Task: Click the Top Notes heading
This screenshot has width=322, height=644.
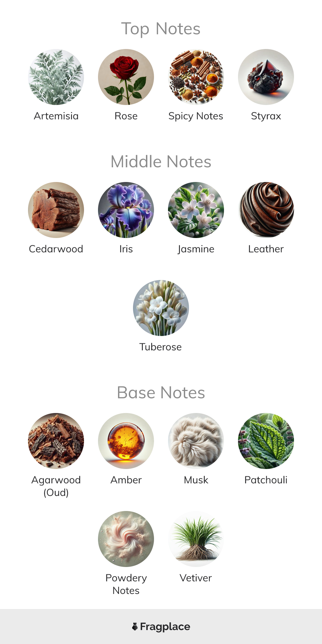Action: pos(161,29)
